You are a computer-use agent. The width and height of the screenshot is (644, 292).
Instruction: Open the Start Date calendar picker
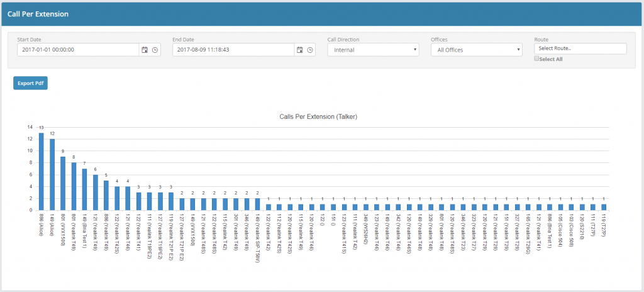coord(145,50)
